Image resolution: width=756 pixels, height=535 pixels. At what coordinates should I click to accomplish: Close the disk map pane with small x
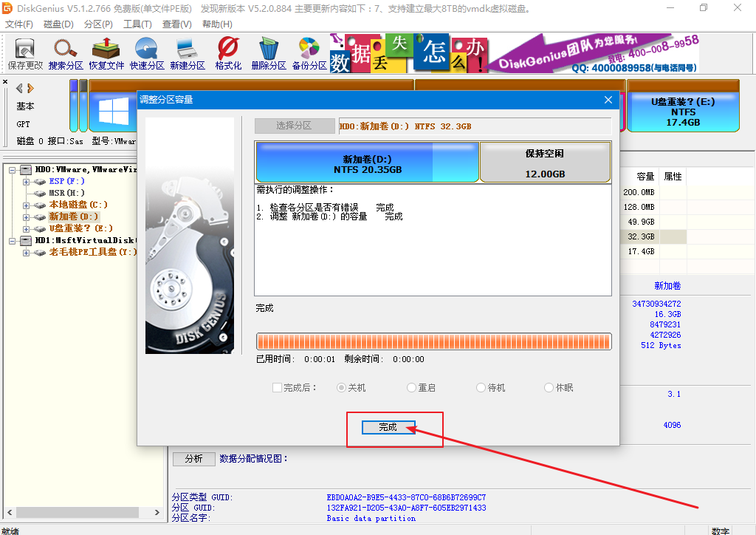[5, 81]
